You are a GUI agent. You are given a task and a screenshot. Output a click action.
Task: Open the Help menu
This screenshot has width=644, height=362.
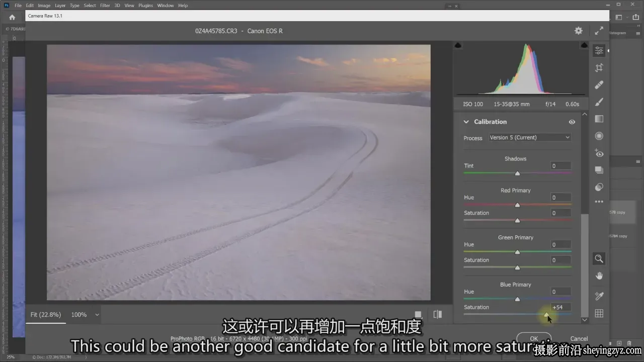183,6
